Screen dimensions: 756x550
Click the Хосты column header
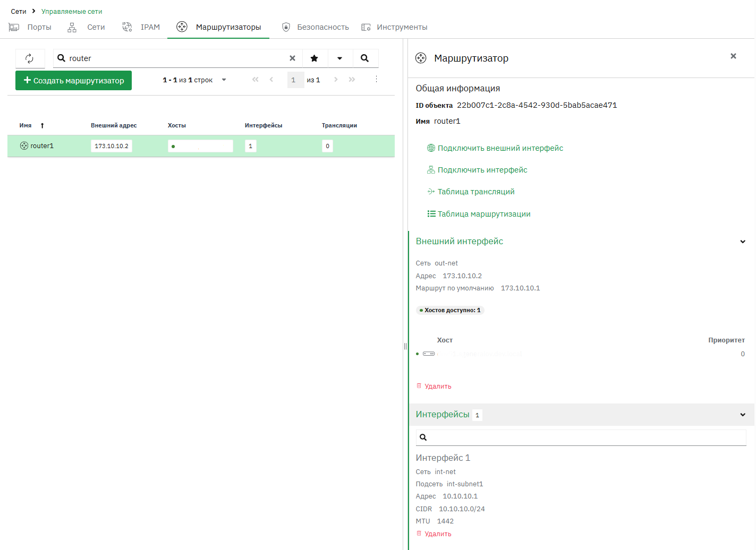pyautogui.click(x=177, y=126)
